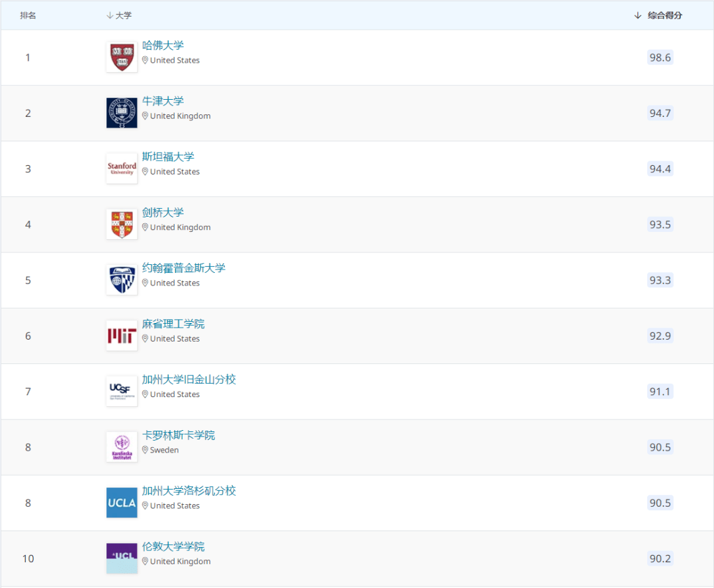Viewport: 714px width, 588px height.
Task: Click the 91.1 score for UCSF
Action: pos(660,391)
